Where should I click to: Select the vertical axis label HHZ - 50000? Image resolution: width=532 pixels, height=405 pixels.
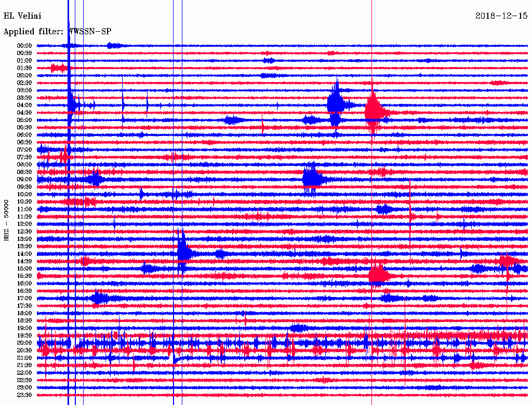click(6, 220)
